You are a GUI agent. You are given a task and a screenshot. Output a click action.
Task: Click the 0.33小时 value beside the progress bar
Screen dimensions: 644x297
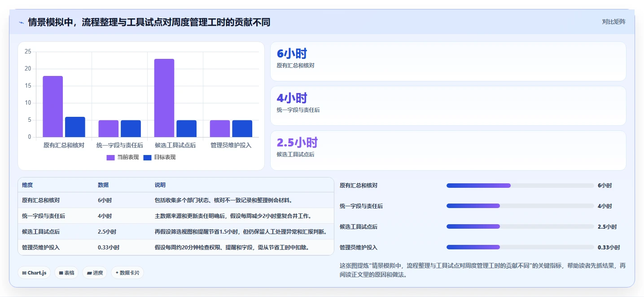[609, 248]
